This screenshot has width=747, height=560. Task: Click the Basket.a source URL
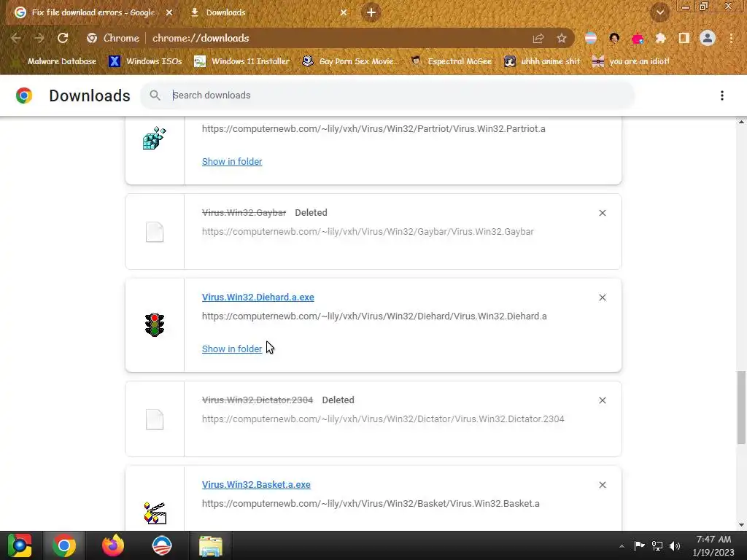(x=371, y=504)
